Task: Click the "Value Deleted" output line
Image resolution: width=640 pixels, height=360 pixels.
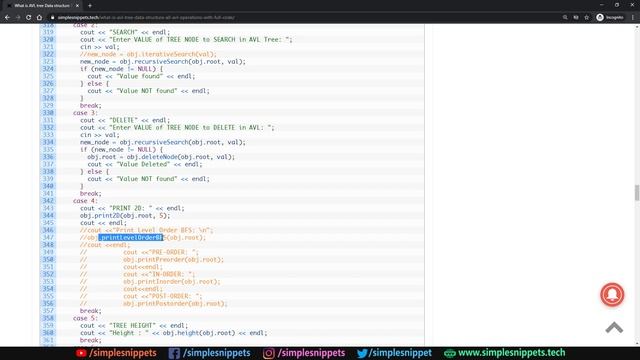Action: coord(145,164)
